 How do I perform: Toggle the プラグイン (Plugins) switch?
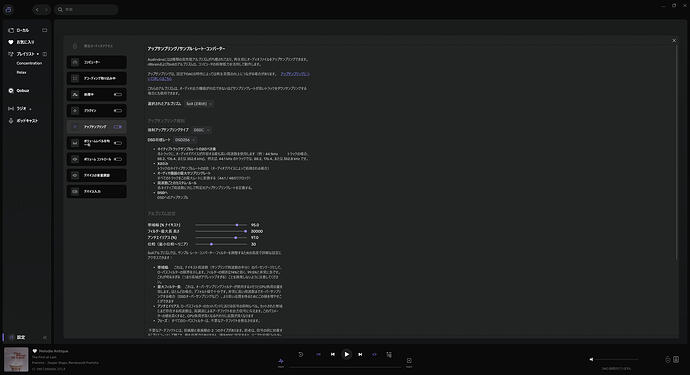coord(117,111)
